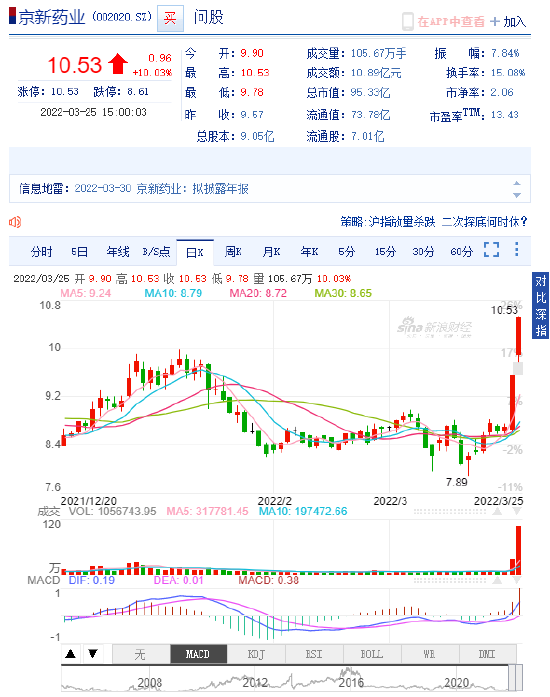Click 对比深指 compare index button
The height and width of the screenshot is (697, 550).
tap(540, 305)
